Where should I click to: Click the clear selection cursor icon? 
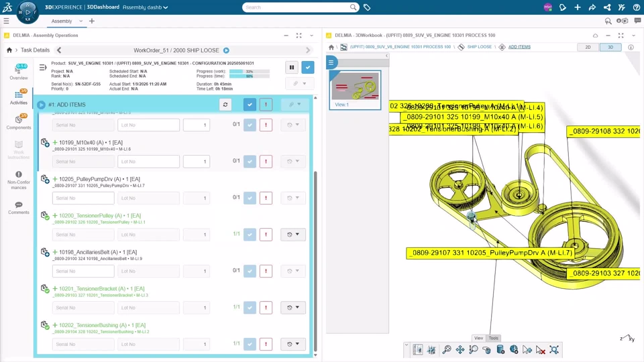[x=541, y=350]
